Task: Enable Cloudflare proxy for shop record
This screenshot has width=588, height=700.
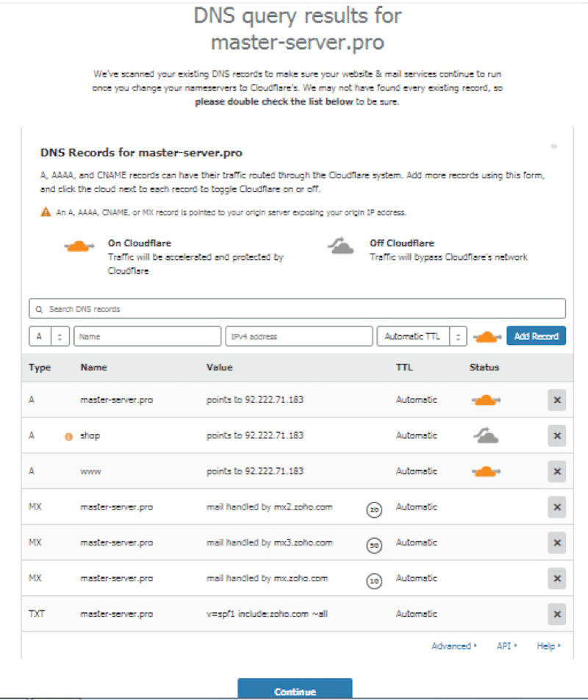Action: (485, 436)
